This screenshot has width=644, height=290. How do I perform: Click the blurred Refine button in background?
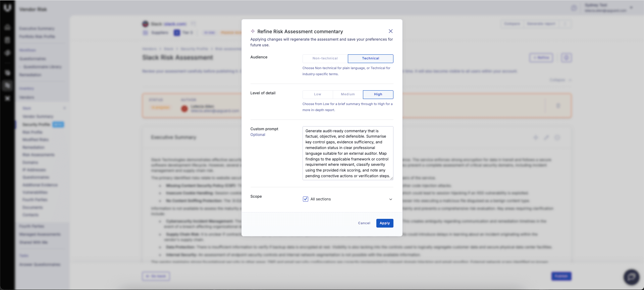tap(541, 58)
